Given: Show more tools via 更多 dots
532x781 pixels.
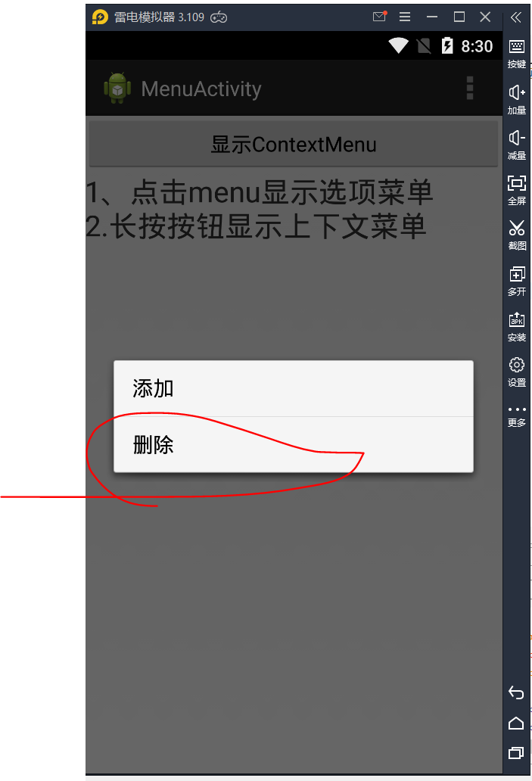Looking at the screenshot, I should [x=517, y=416].
